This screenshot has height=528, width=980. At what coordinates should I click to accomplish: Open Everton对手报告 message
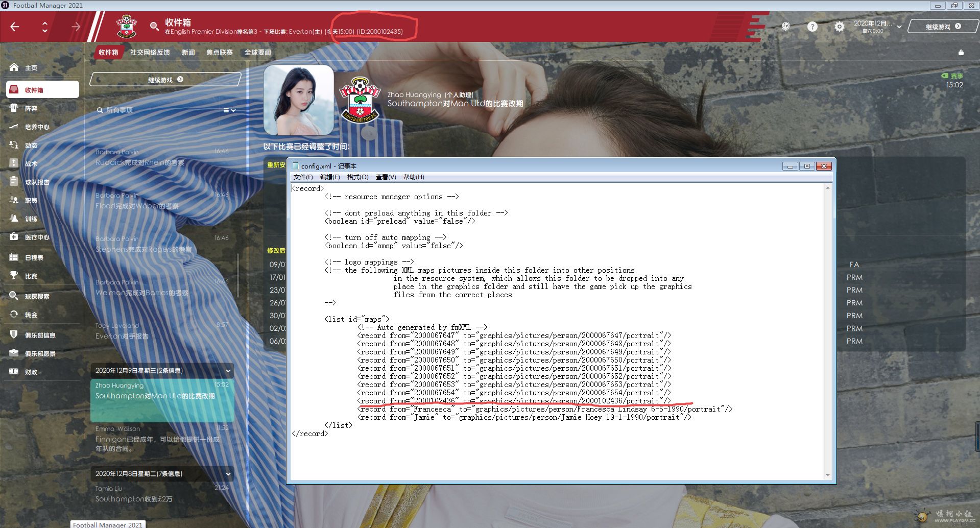162,331
